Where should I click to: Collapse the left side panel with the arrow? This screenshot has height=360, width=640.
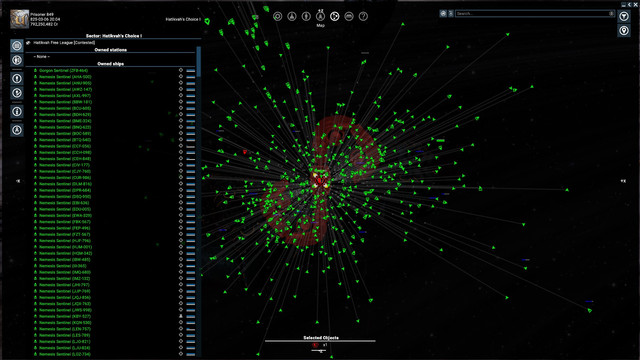pos(18,181)
